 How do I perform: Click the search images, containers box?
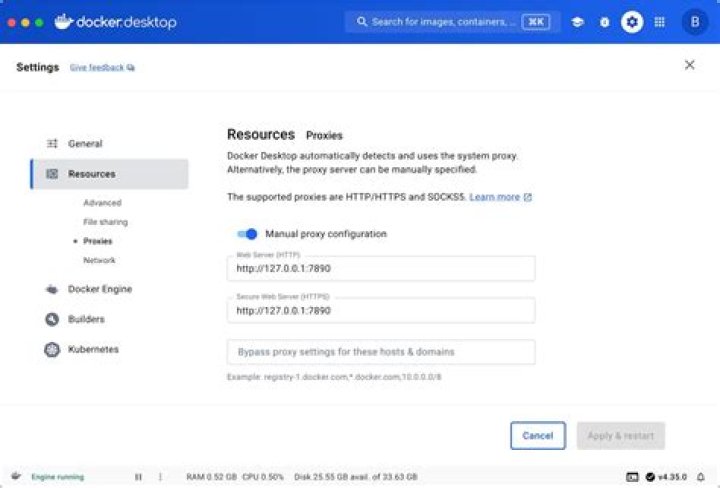pyautogui.click(x=452, y=22)
